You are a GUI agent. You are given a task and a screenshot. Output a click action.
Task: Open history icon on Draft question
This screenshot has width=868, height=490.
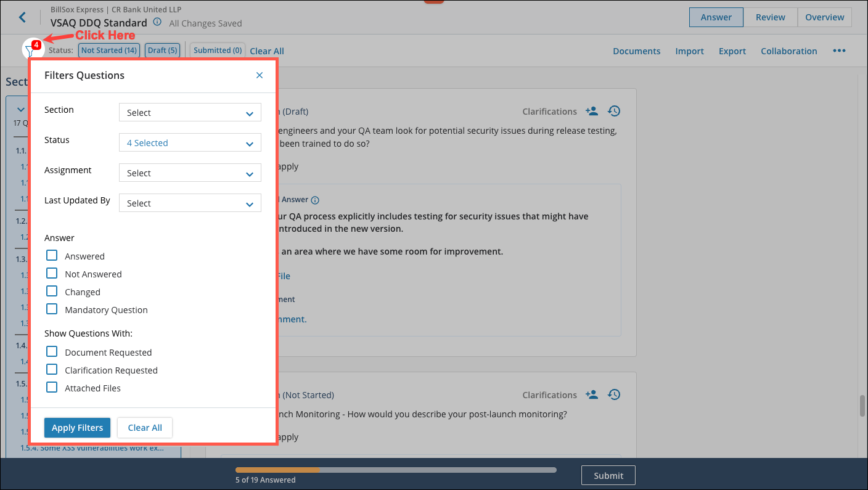point(613,112)
